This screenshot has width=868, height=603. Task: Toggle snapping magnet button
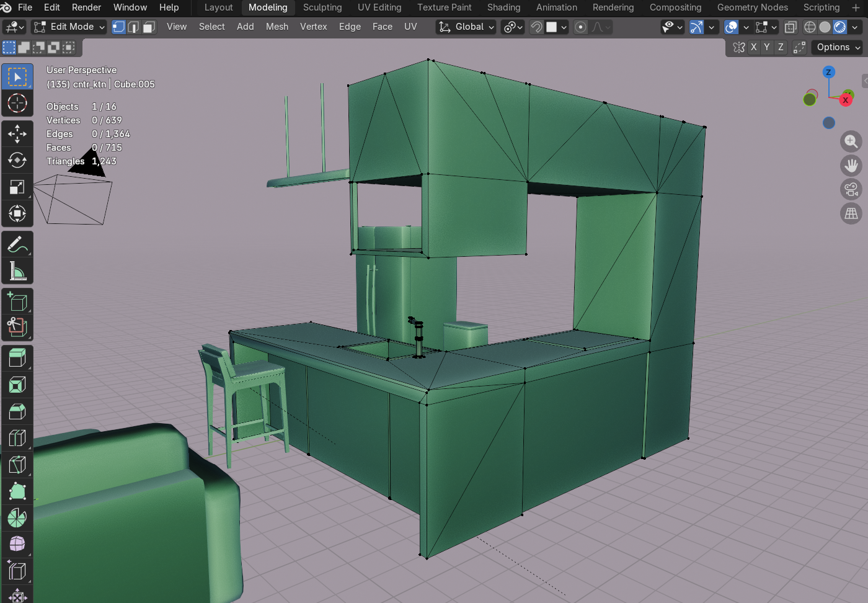[x=536, y=27]
